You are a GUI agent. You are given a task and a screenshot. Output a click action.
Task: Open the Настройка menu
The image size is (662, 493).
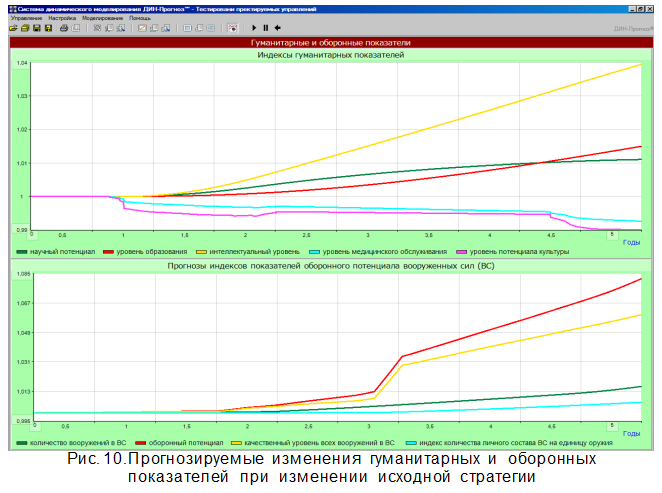point(62,18)
